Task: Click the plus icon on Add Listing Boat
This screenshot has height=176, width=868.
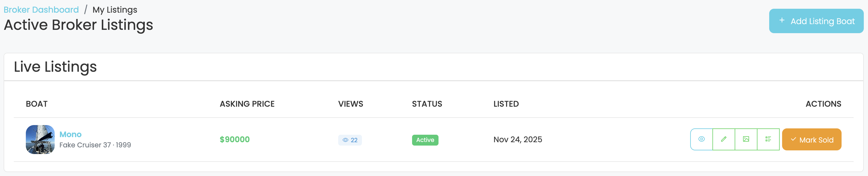Action: 782,20
